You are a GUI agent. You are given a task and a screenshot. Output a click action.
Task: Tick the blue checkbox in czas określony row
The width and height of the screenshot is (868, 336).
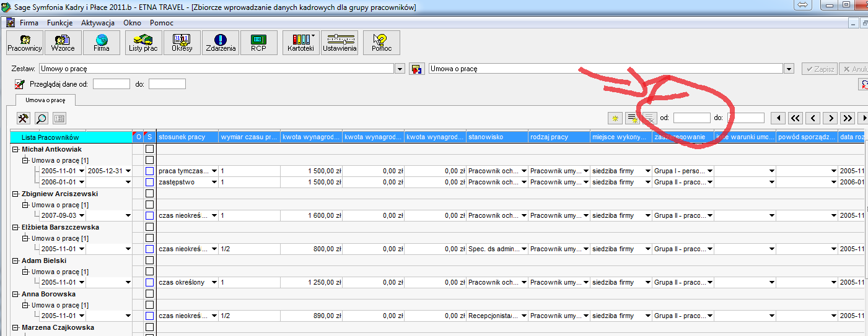[x=149, y=283]
